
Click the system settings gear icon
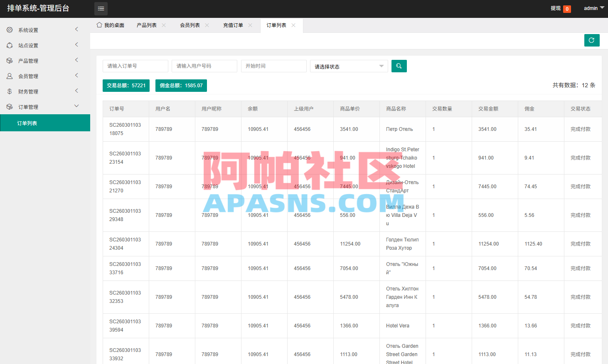[10, 30]
